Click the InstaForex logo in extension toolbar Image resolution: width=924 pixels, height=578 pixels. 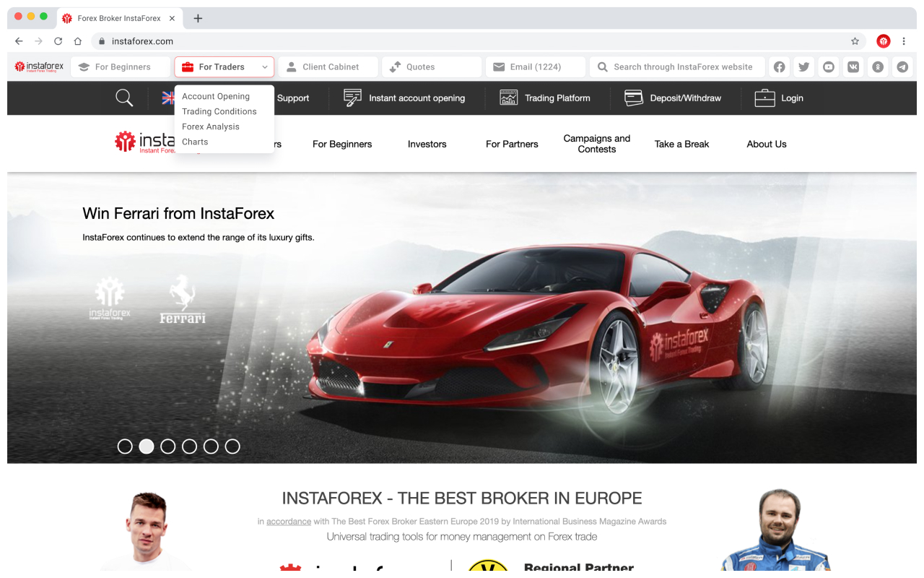[39, 66]
